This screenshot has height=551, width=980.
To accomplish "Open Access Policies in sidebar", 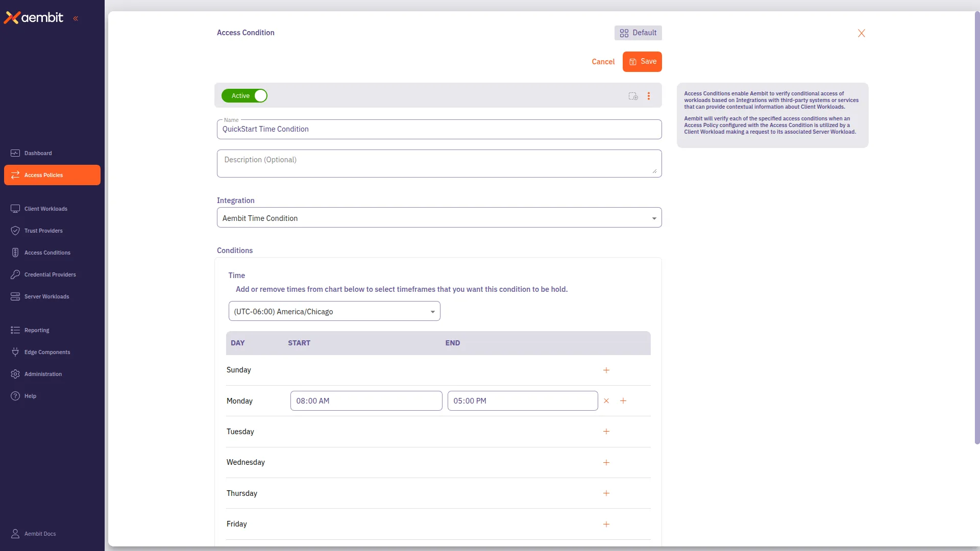I will (x=52, y=175).
